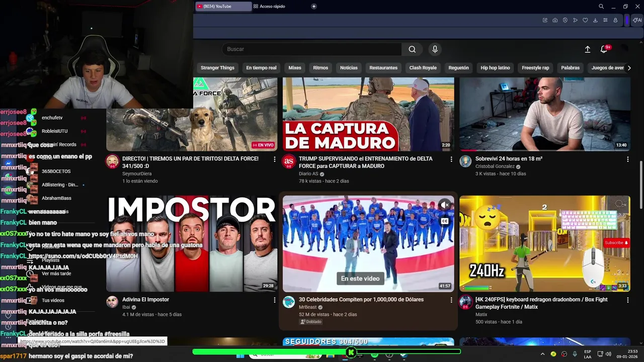Open Diario AS channel avatar
The image size is (644, 362).
[x=289, y=162]
